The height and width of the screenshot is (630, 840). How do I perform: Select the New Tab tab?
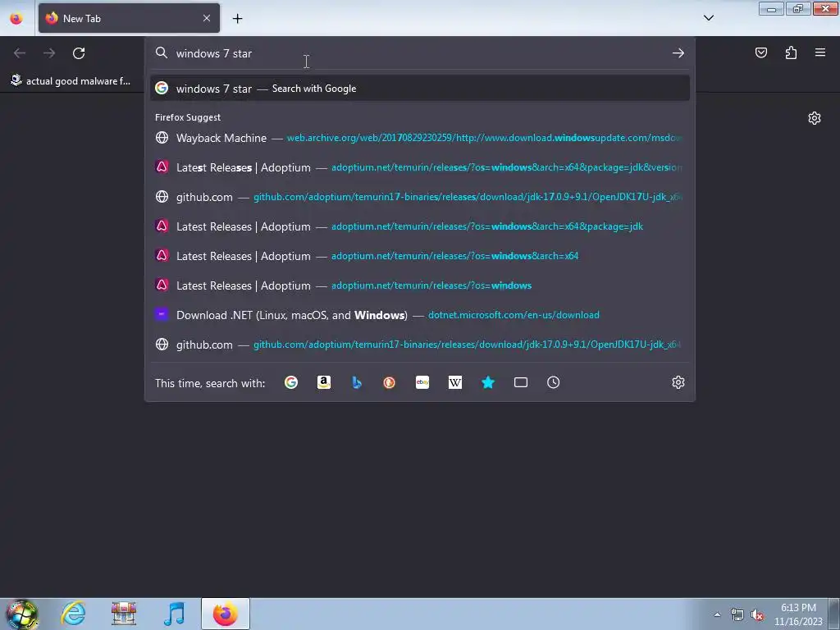129,18
